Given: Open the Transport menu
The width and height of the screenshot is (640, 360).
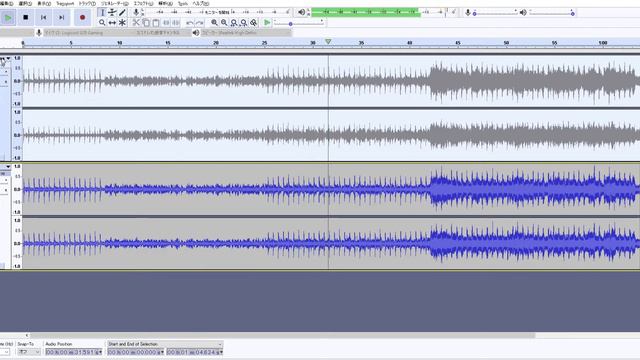Looking at the screenshot, I should coord(65,4).
